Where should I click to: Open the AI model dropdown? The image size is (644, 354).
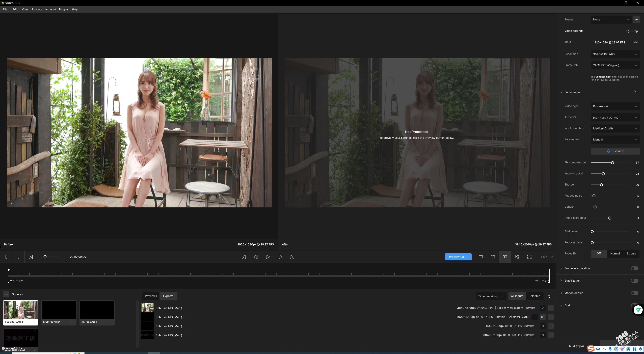coord(615,118)
